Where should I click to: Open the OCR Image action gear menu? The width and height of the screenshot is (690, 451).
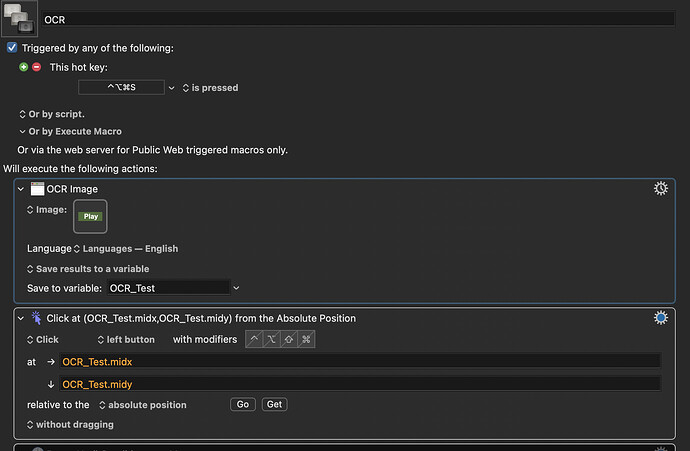coord(660,189)
